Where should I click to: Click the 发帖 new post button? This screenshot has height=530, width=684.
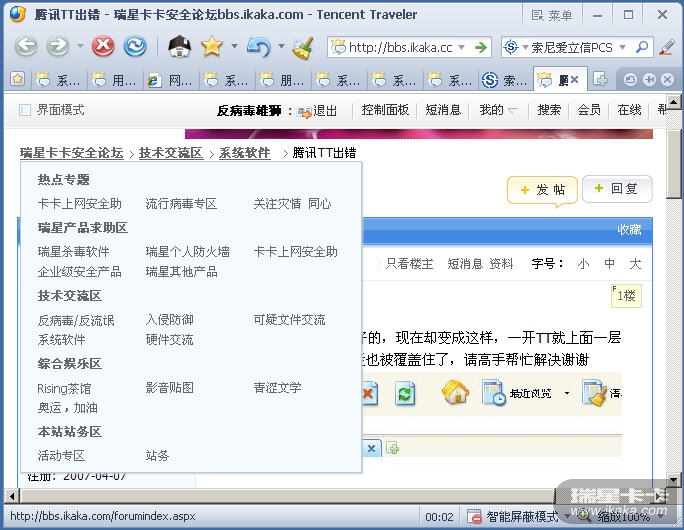coord(542,190)
